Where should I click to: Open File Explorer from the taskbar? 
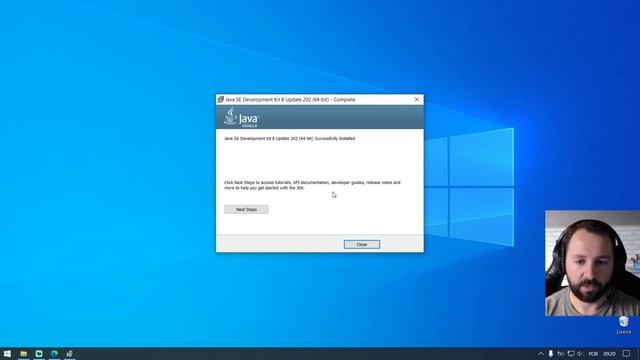(24, 353)
